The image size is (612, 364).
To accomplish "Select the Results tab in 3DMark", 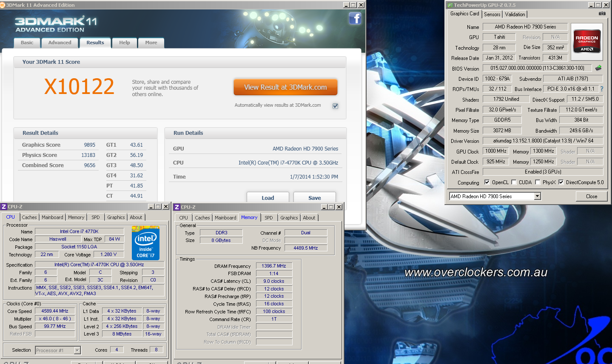I will (95, 43).
